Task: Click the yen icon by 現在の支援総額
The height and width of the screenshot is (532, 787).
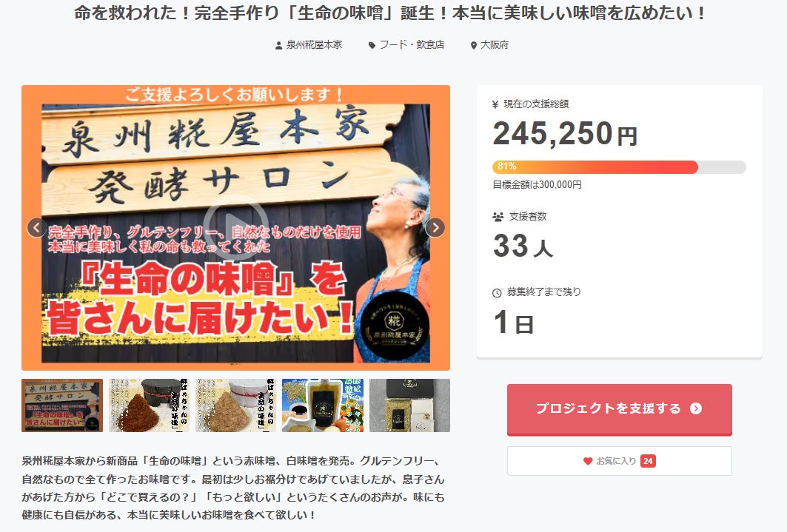Action: [495, 104]
